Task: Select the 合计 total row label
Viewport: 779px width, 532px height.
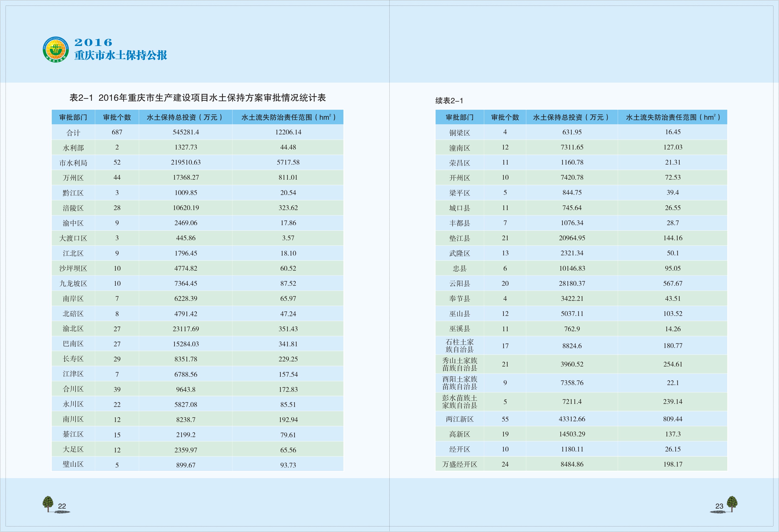Action: click(x=73, y=133)
